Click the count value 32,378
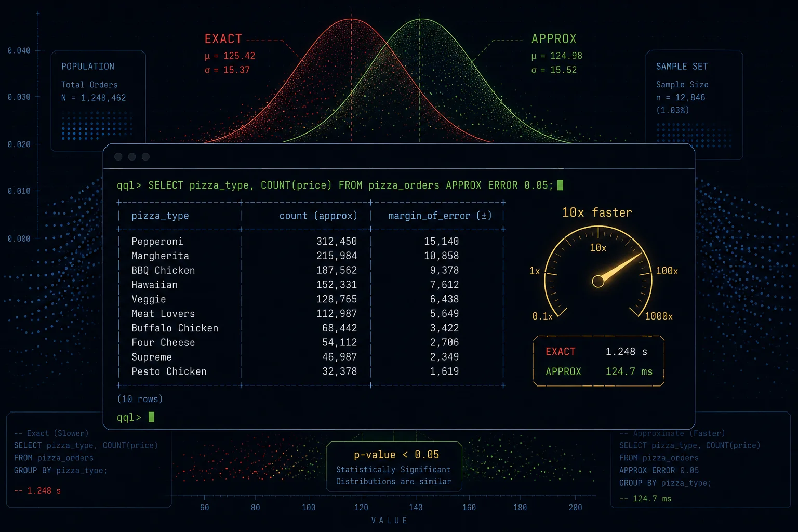798x532 pixels. pyautogui.click(x=340, y=371)
